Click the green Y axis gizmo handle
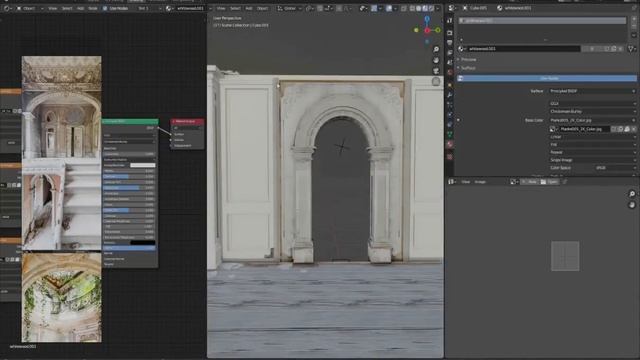640x360 pixels. coord(438,30)
